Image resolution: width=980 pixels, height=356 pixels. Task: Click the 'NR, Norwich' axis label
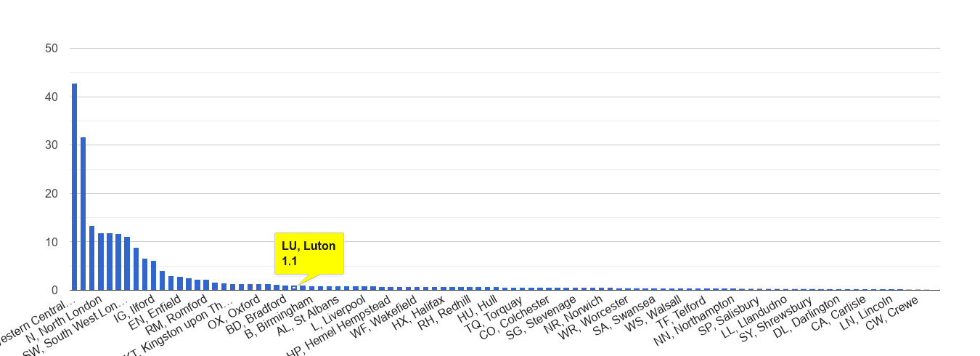(x=572, y=313)
